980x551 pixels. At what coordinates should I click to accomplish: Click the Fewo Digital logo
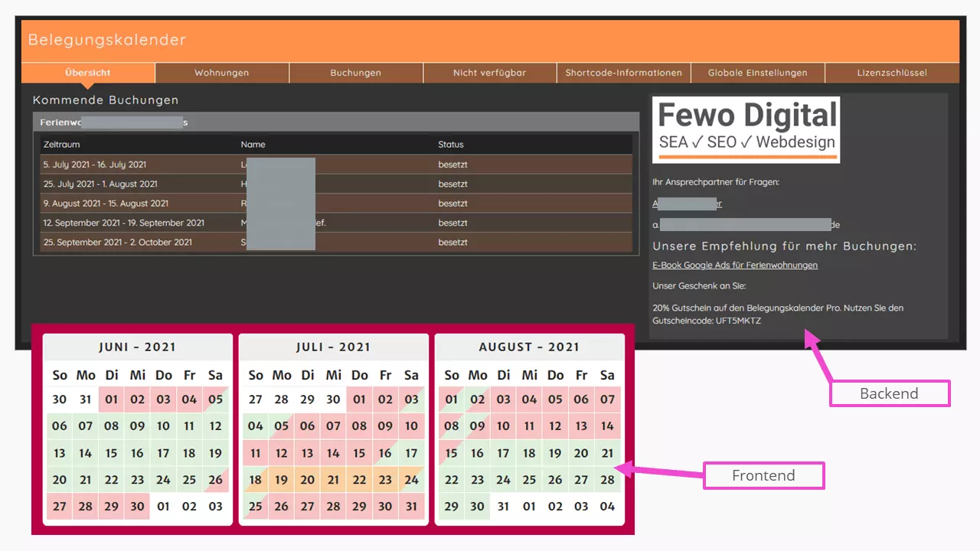(746, 129)
